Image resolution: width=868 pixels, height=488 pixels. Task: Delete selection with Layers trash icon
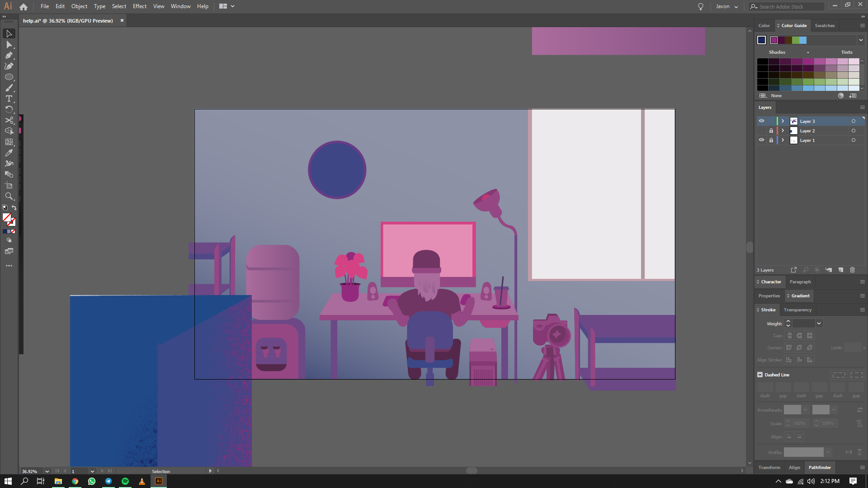point(853,270)
